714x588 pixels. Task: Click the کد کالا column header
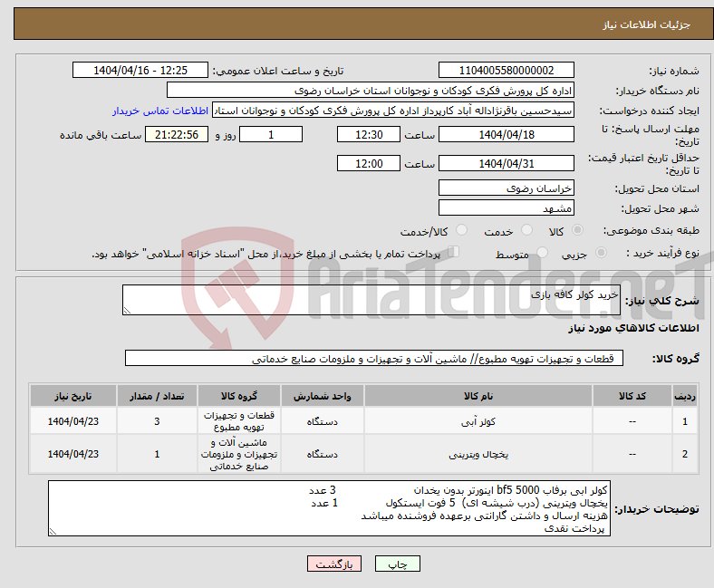[x=632, y=396]
